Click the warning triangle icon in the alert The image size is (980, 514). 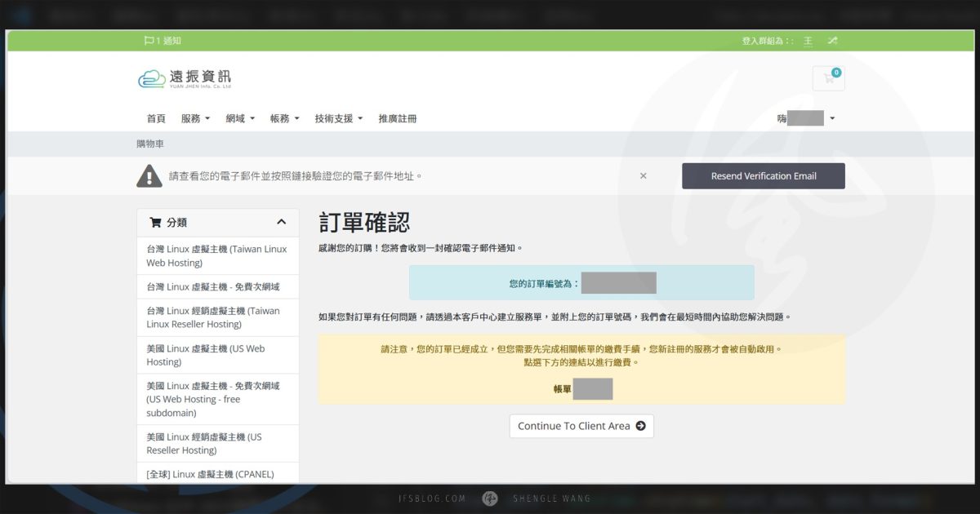[149, 175]
